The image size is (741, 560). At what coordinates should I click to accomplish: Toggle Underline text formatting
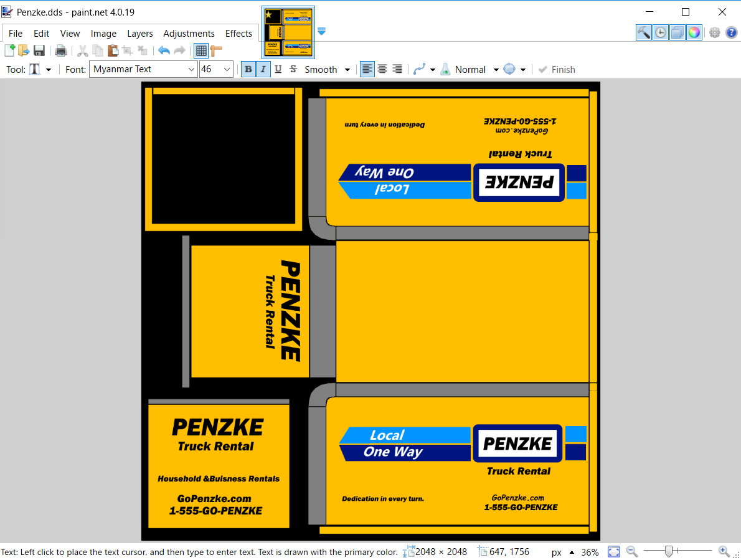coord(278,70)
